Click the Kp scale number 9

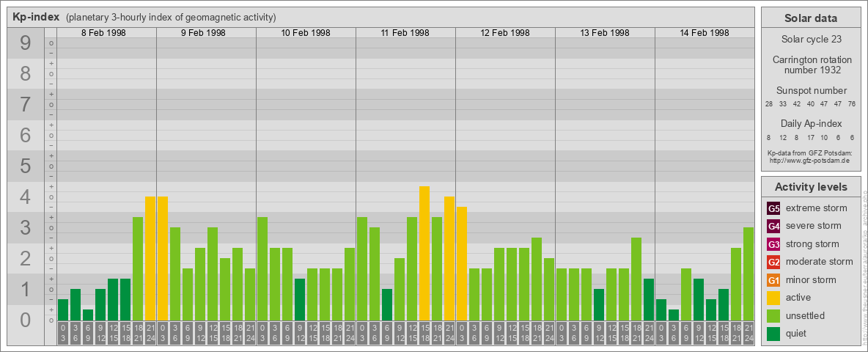click(26, 43)
